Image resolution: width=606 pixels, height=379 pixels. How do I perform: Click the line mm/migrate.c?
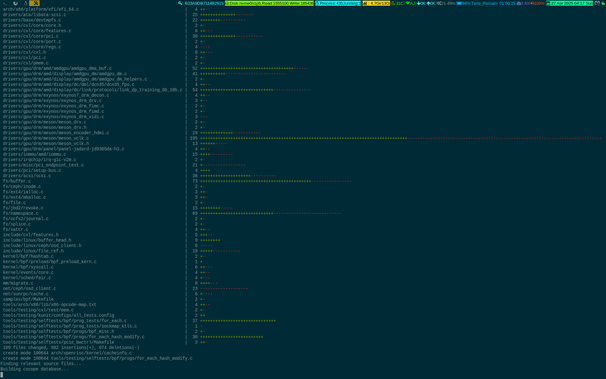[18, 283]
